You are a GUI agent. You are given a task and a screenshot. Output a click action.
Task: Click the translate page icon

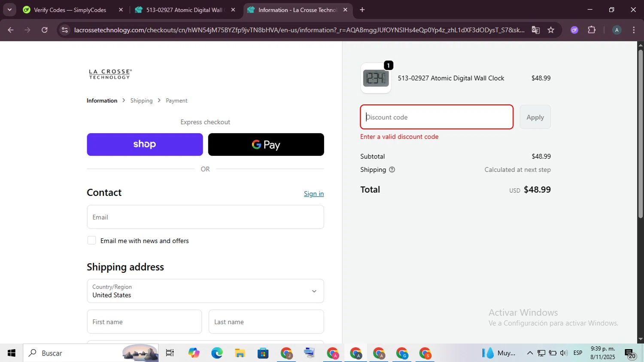click(535, 30)
